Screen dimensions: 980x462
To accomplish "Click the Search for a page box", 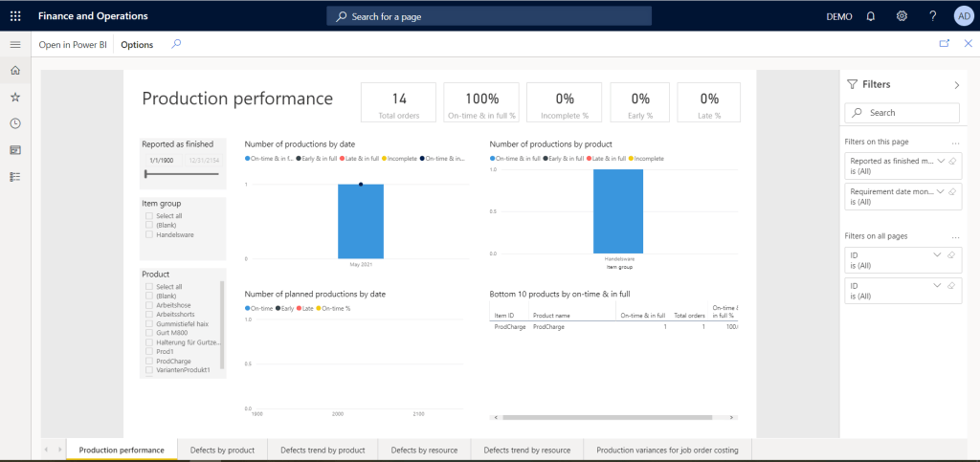I will 489,16.
